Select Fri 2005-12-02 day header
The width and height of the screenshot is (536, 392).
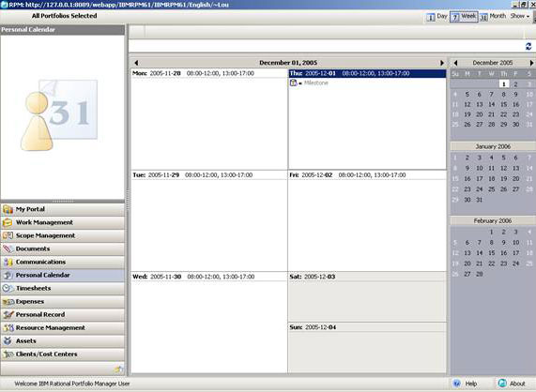pyautogui.click(x=367, y=175)
